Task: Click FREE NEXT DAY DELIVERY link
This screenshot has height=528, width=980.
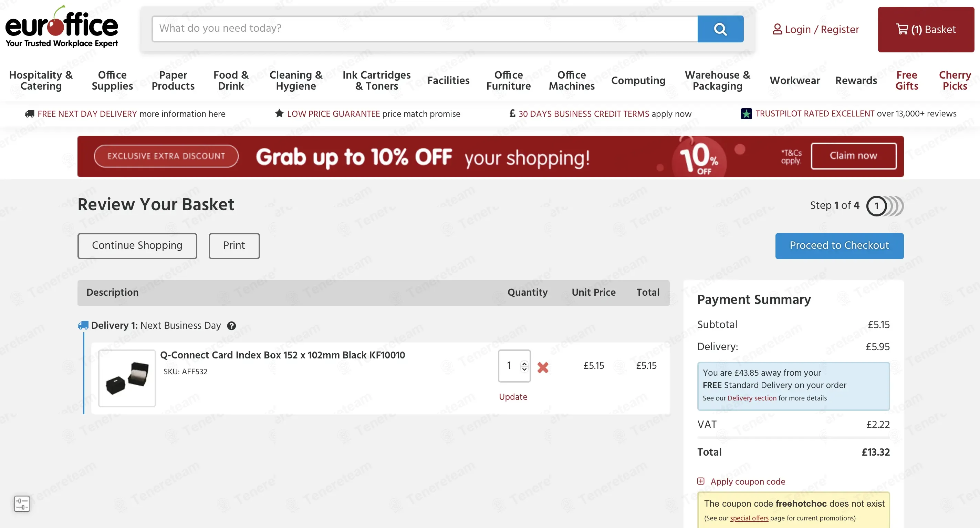Action: click(x=87, y=114)
